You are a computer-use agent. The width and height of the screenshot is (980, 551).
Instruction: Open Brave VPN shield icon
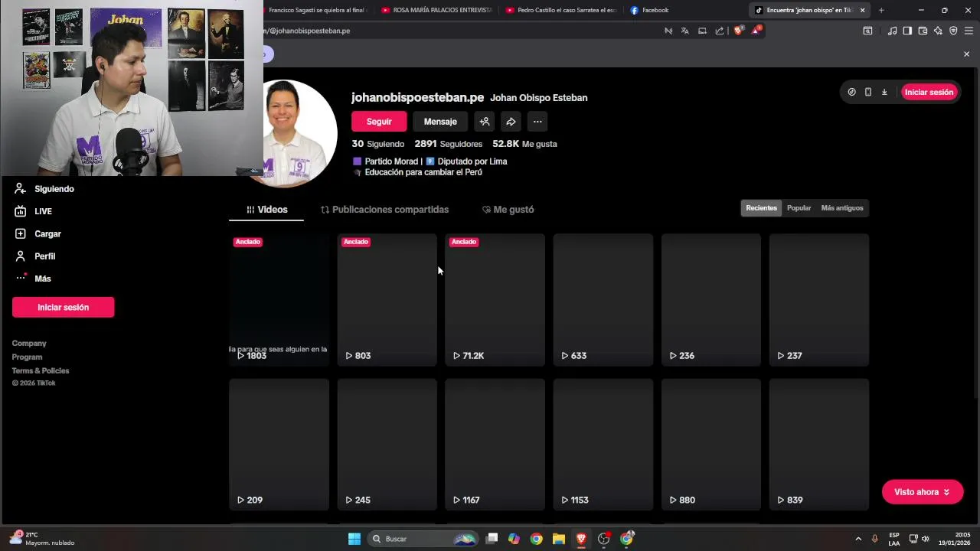tap(953, 31)
